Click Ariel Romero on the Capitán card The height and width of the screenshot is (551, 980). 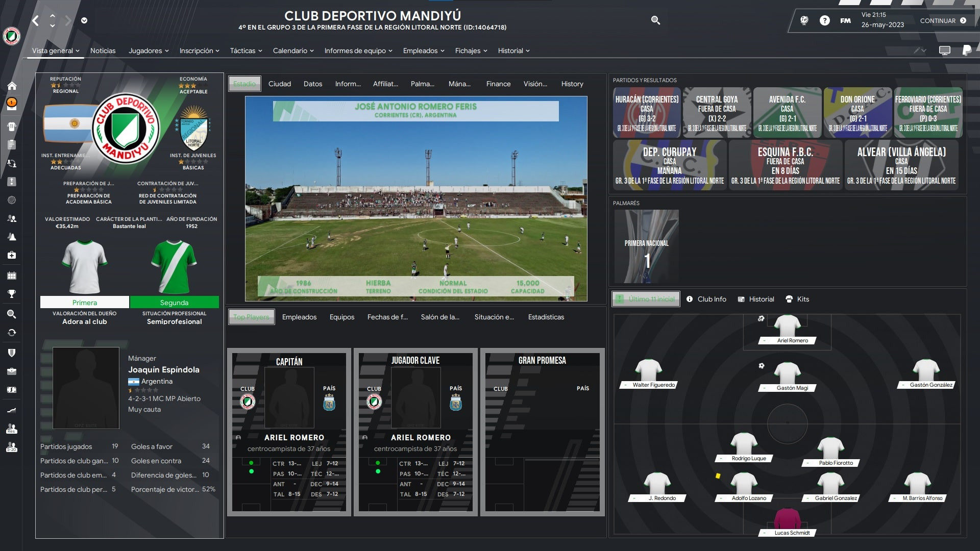coord(294,437)
